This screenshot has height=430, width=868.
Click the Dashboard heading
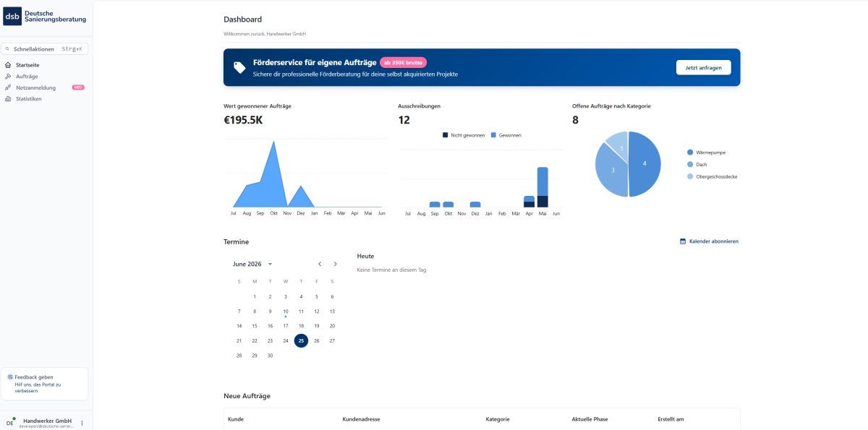point(242,20)
